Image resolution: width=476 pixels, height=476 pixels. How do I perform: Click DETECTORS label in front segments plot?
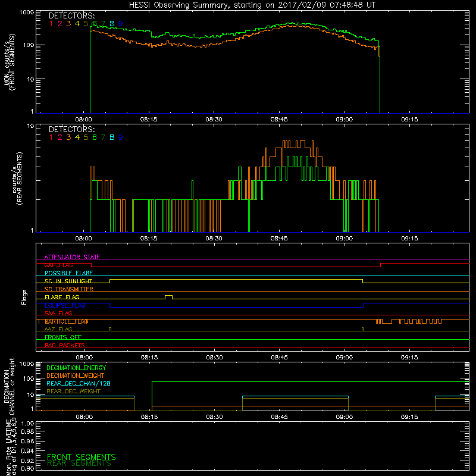click(x=71, y=16)
